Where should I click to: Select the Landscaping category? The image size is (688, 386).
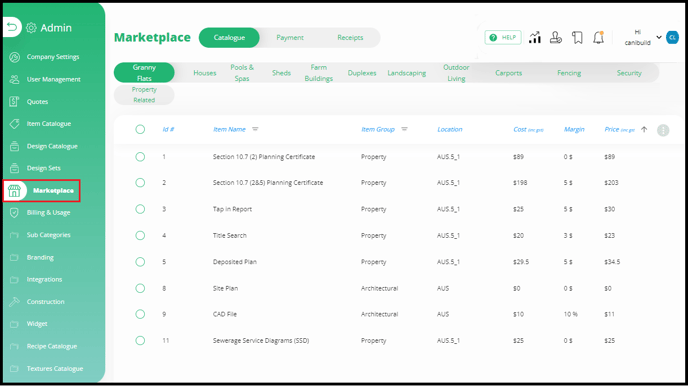[407, 73]
